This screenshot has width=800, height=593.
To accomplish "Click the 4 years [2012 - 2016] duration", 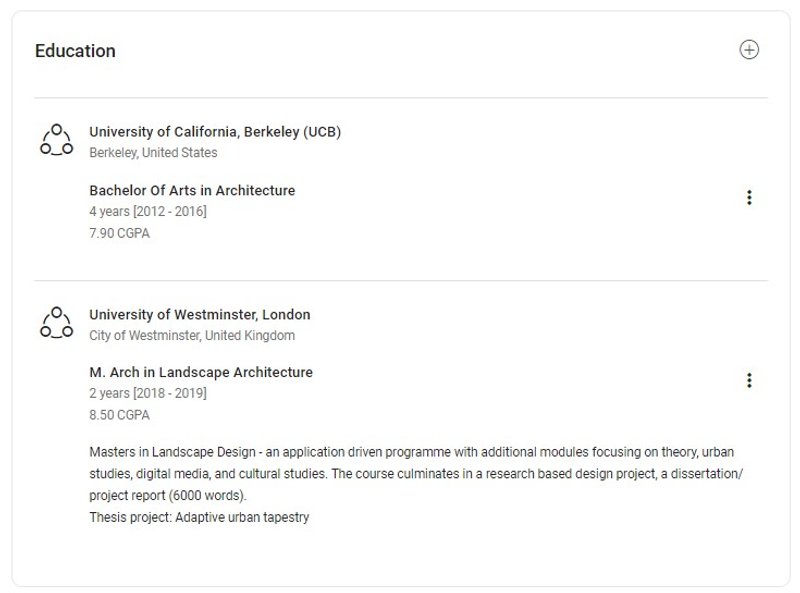I will (148, 211).
